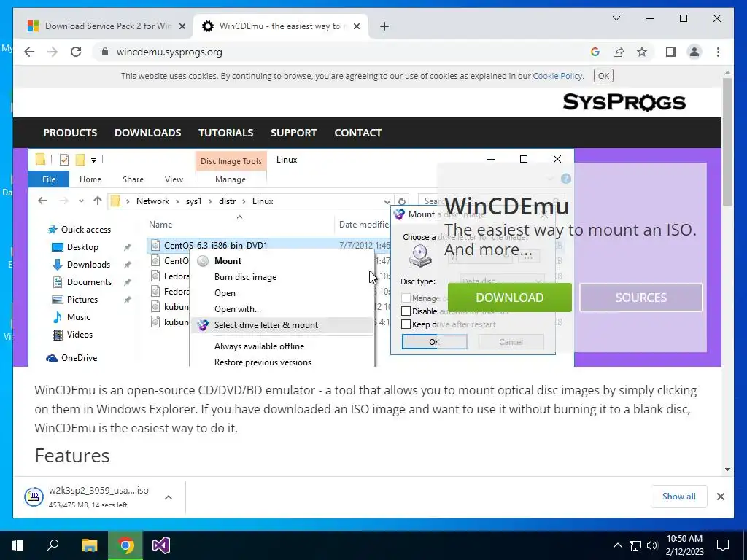Image resolution: width=747 pixels, height=560 pixels.
Task: Click the page's vertical scrollbar thumb
Action: point(727,141)
